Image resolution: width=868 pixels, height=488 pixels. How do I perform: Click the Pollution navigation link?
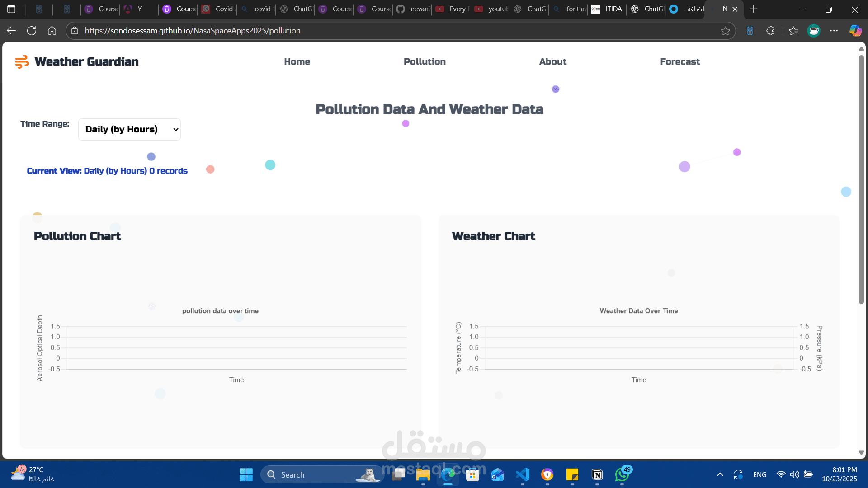pos(425,62)
